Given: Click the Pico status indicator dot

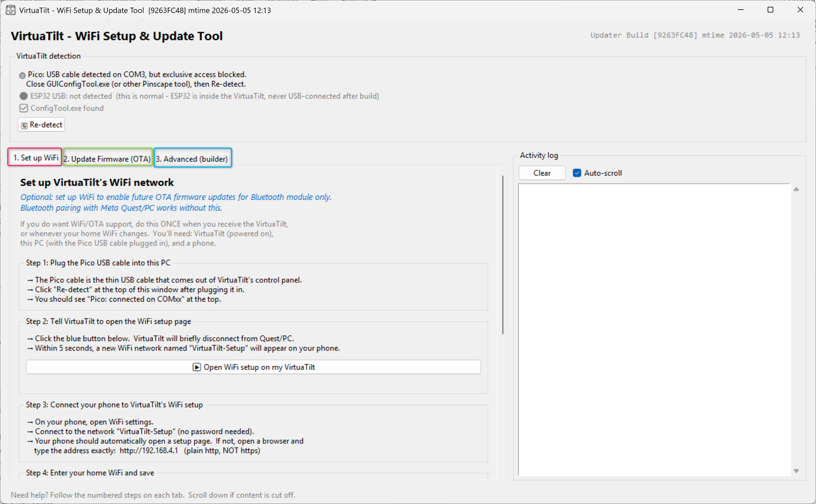Looking at the screenshot, I should [x=22, y=75].
